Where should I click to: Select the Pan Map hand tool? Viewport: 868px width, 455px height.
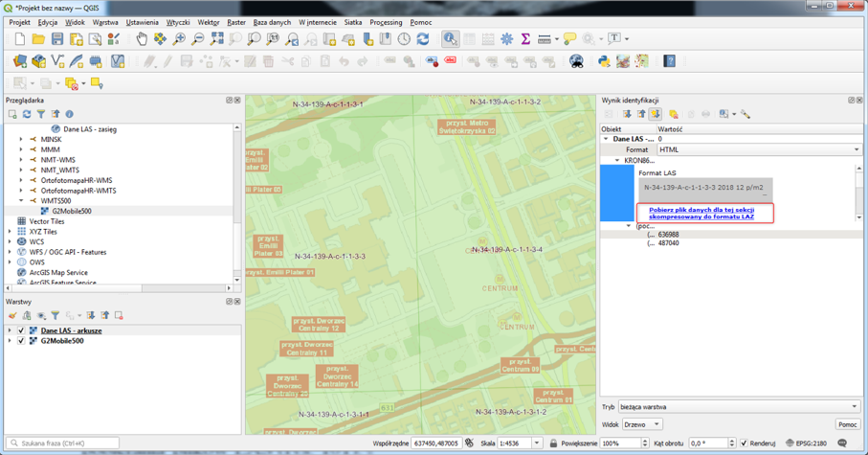click(143, 38)
